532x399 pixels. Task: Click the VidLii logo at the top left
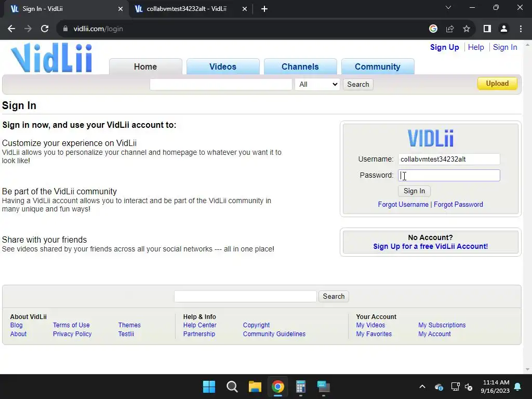(x=51, y=58)
